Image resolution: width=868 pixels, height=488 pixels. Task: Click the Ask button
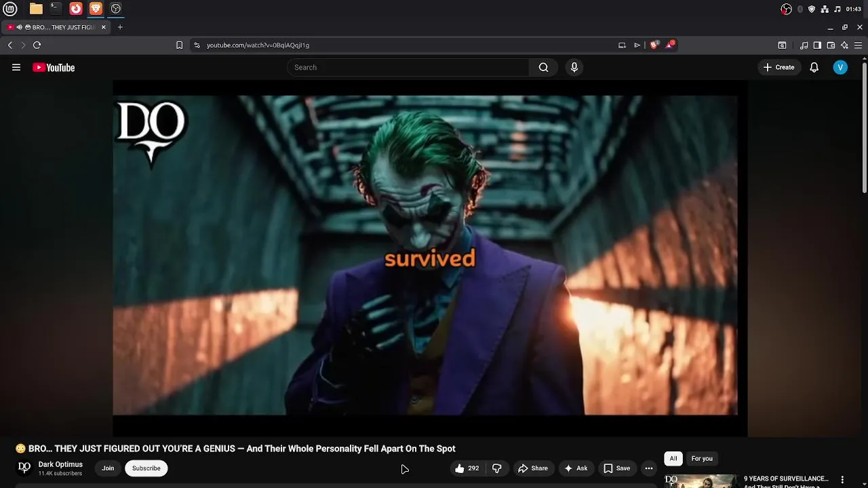coord(576,468)
